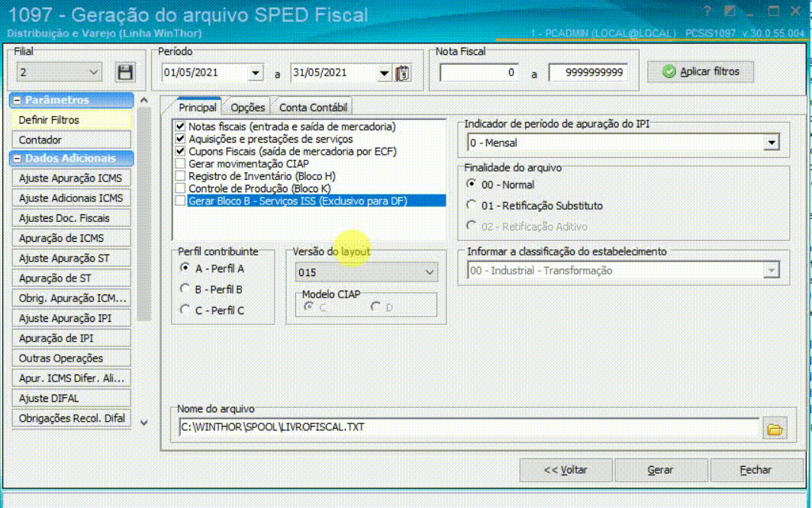Switch to the Opções tab
Screen dimensions: 812x508
pyautogui.click(x=247, y=108)
